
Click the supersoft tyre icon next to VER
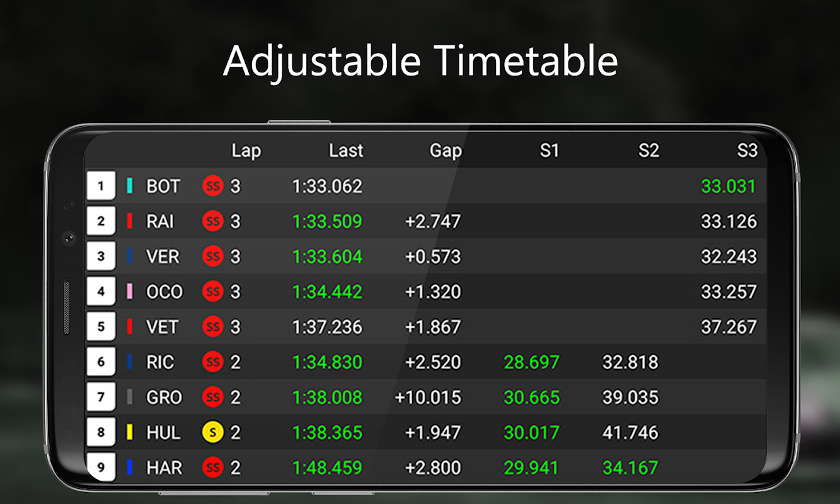click(213, 257)
